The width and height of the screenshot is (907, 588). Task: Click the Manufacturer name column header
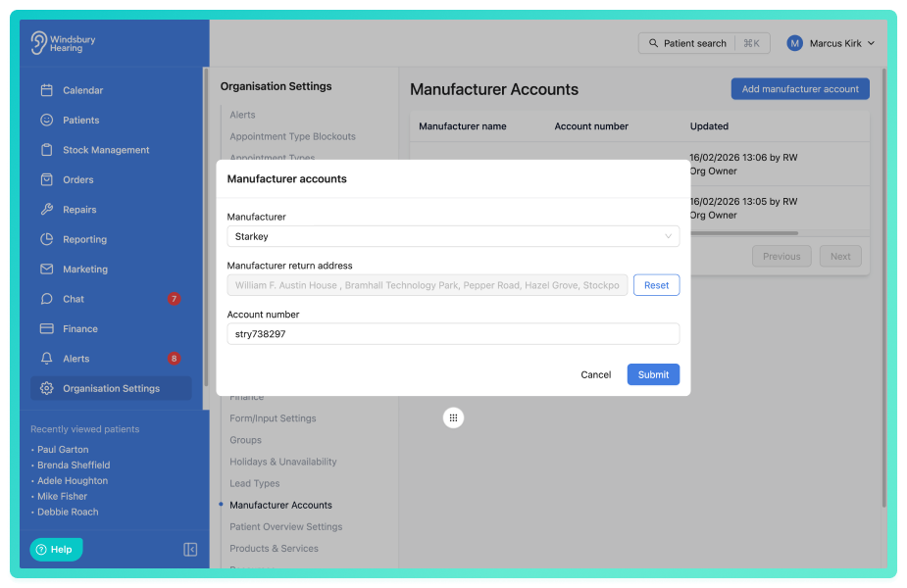(462, 126)
